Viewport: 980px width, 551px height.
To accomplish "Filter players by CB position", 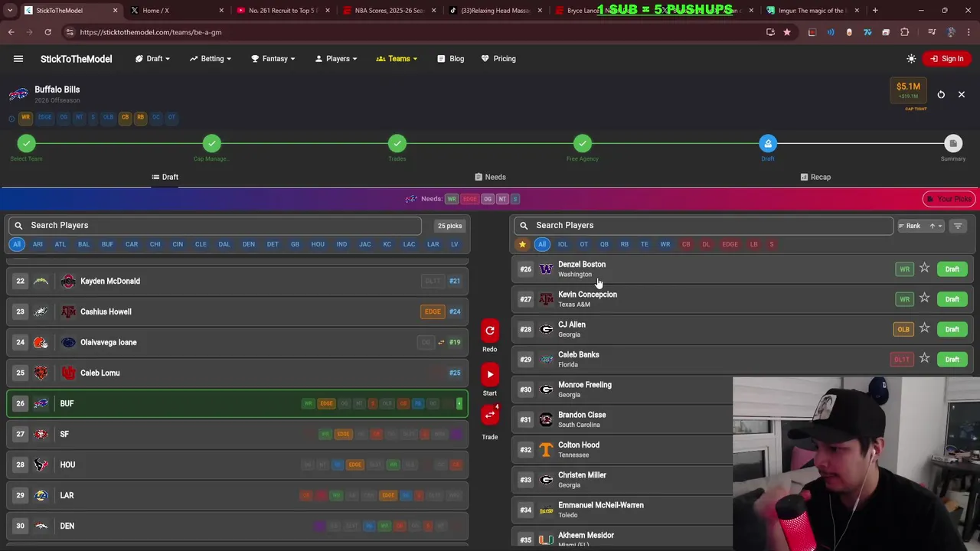I will pyautogui.click(x=686, y=244).
